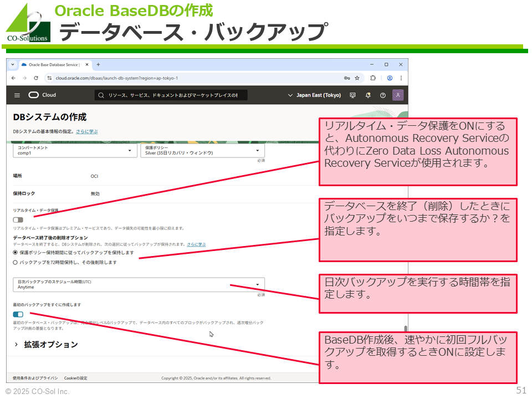532x399 pixels.
Task: Toggle the 最初のバックアップをすぐに作成します switch
Action: pyautogui.click(x=18, y=315)
